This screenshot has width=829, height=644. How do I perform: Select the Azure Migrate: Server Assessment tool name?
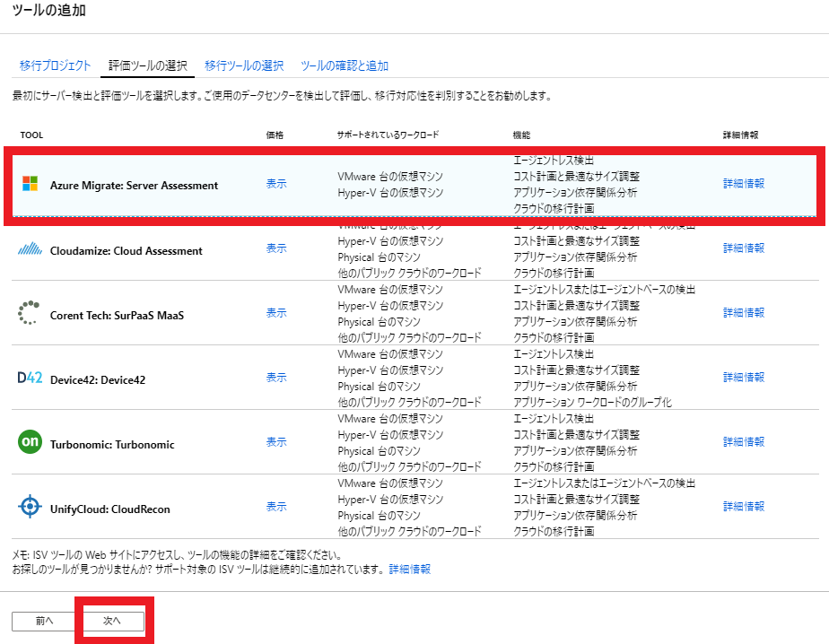tap(134, 186)
